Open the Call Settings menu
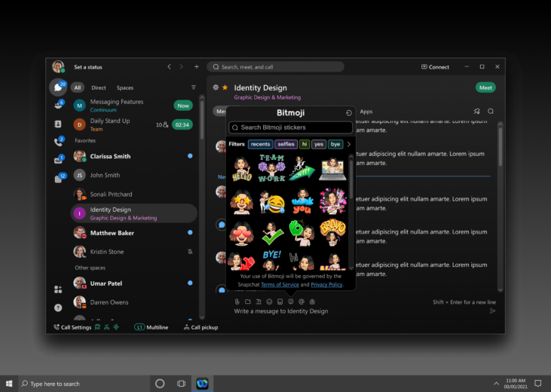Viewport: 551px width, 392px height. (72, 327)
